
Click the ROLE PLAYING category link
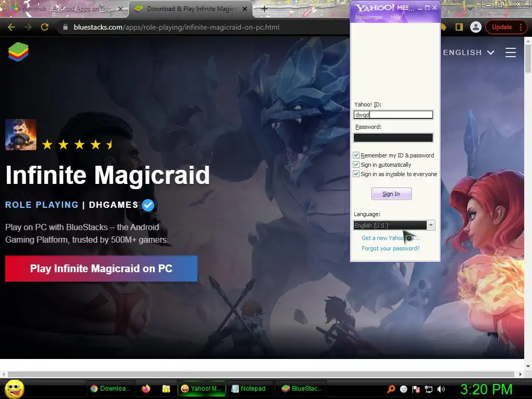(42, 205)
